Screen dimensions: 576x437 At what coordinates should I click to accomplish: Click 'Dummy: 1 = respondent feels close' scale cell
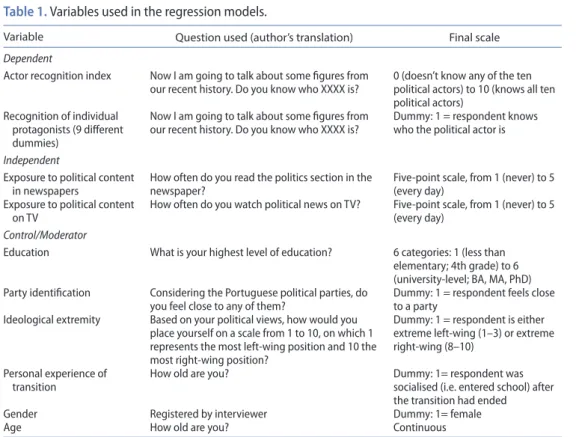474,299
